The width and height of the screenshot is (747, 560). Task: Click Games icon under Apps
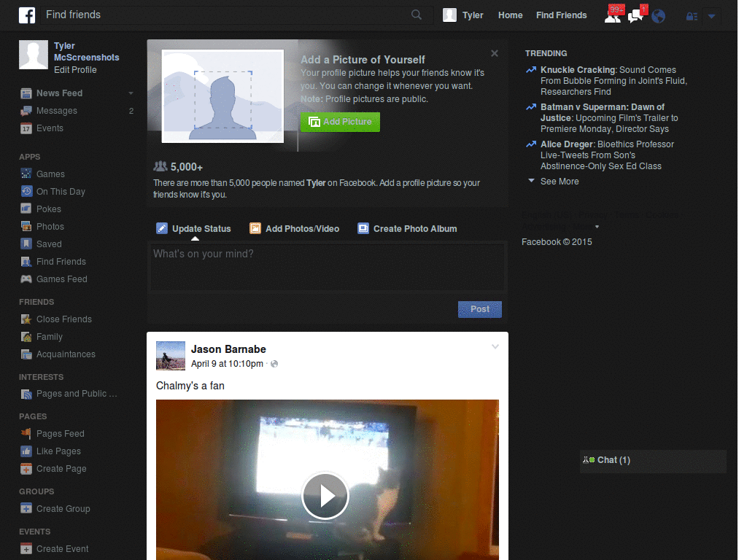pos(26,174)
